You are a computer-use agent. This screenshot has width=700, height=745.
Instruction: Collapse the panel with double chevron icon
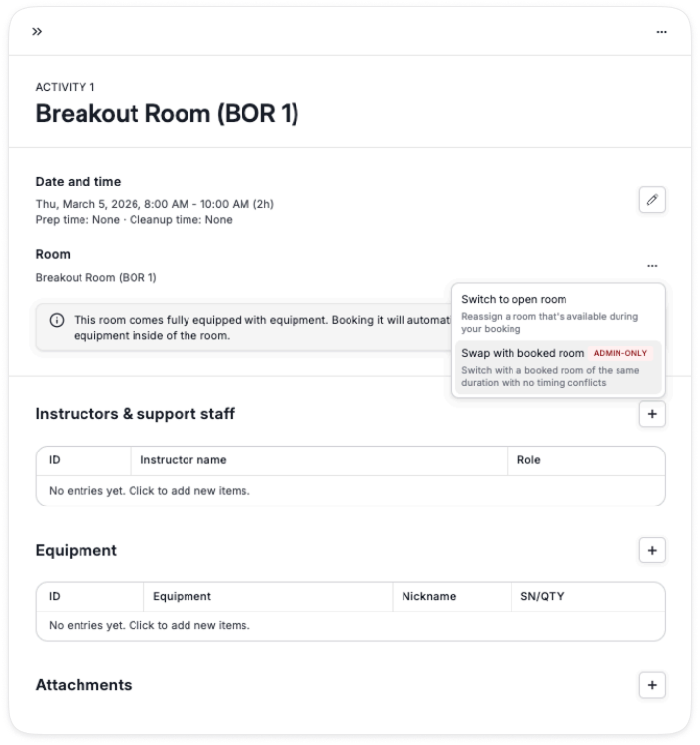(x=37, y=31)
